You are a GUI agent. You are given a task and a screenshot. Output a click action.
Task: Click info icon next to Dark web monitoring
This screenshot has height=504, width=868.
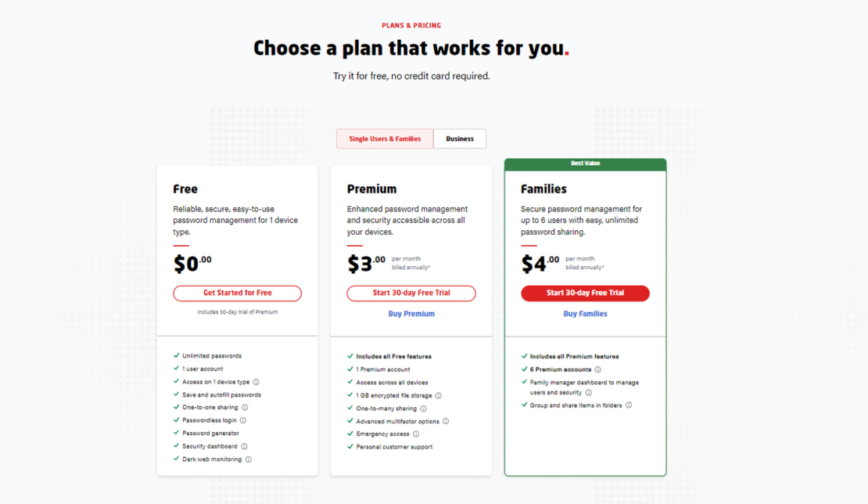click(249, 459)
